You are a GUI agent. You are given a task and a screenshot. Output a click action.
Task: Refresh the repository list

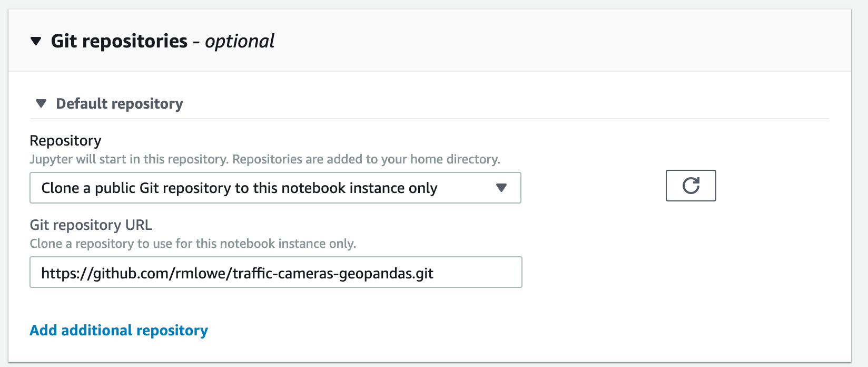coord(691,186)
